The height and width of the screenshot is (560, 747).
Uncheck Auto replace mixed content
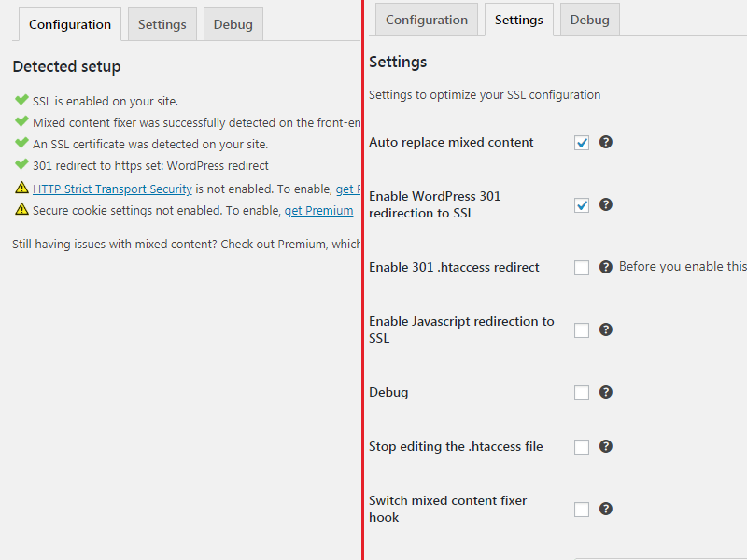[x=582, y=142]
